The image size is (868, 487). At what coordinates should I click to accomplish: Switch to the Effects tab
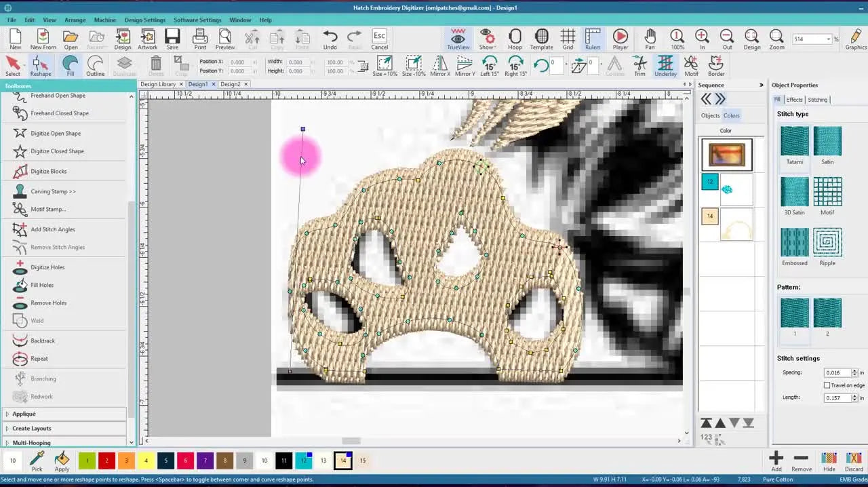click(x=794, y=100)
